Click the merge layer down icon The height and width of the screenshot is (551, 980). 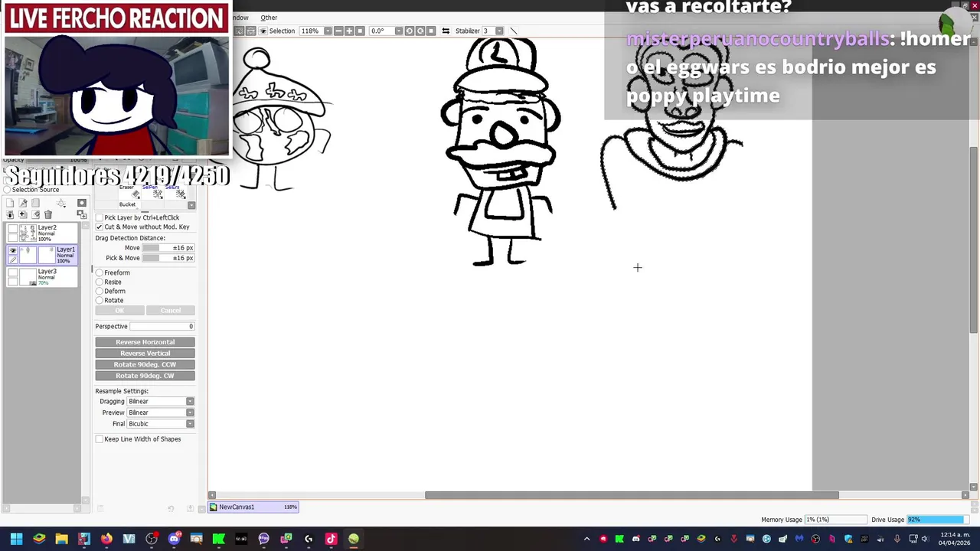point(23,214)
